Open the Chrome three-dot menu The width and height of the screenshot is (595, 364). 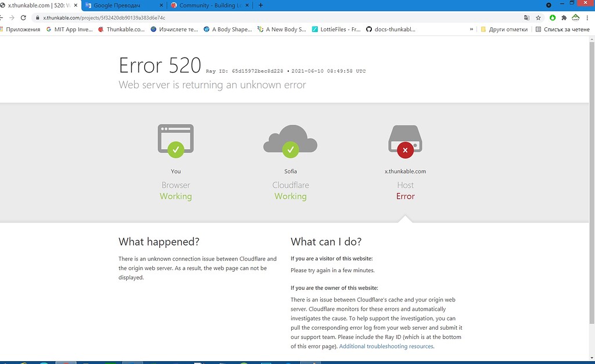pos(587,17)
